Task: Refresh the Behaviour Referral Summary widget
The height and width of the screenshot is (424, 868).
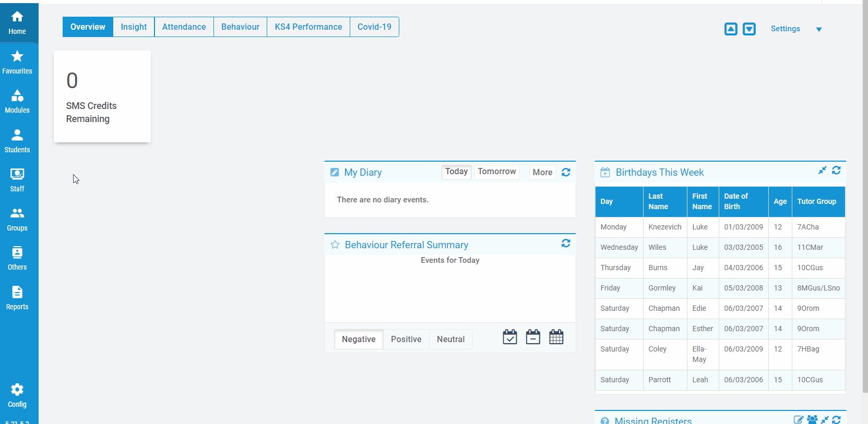Action: (566, 244)
